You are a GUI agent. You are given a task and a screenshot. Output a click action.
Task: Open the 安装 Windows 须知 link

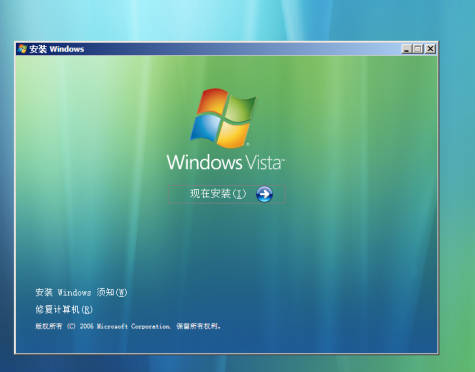[81, 292]
